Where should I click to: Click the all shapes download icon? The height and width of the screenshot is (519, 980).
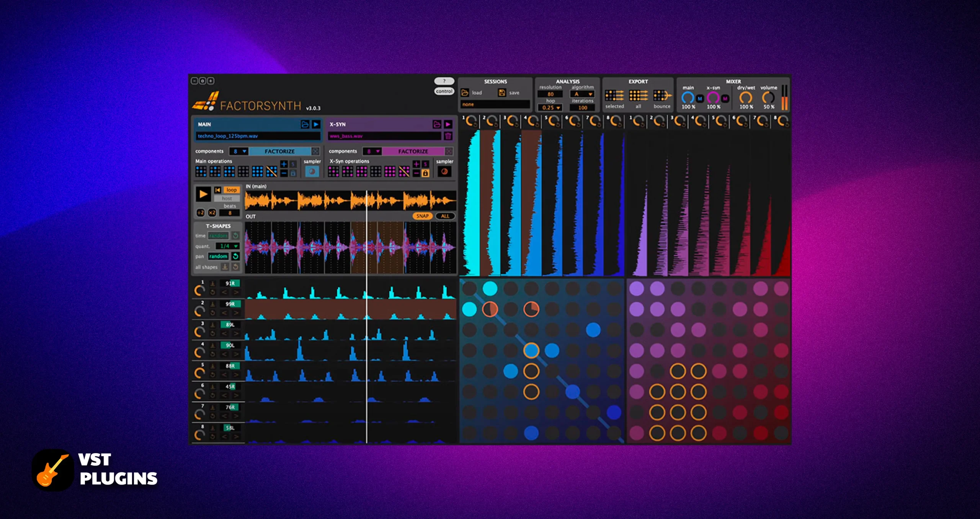[225, 267]
